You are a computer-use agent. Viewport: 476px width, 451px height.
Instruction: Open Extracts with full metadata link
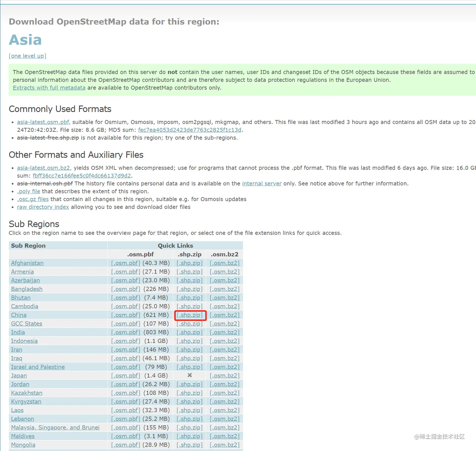[49, 88]
